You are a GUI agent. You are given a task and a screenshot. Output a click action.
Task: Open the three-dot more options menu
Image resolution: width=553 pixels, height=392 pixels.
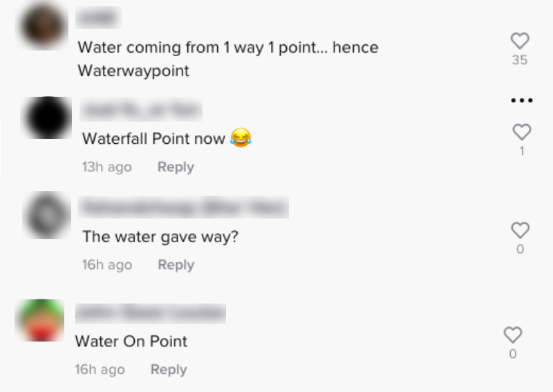(522, 101)
